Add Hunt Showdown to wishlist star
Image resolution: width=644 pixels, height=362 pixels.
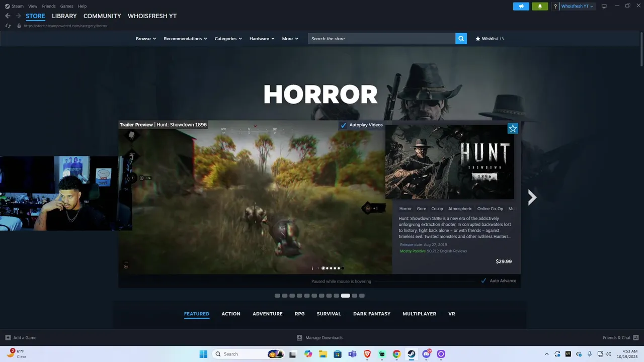point(513,129)
